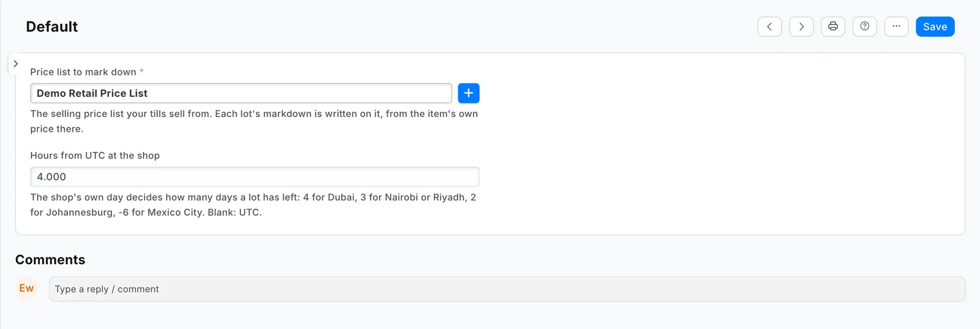Click the Ew user avatar
This screenshot has height=329, width=980.
[26, 289]
